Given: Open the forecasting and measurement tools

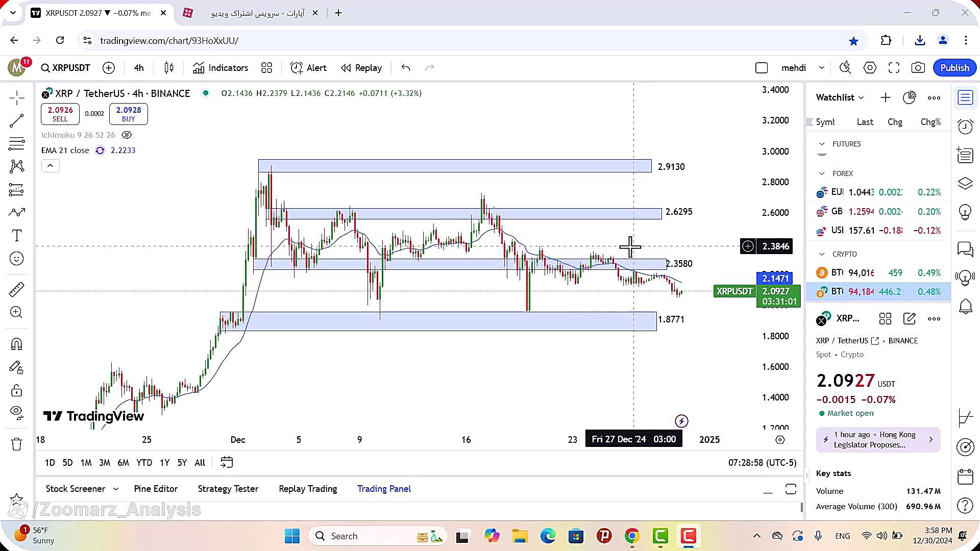Looking at the screenshot, I should 16,190.
